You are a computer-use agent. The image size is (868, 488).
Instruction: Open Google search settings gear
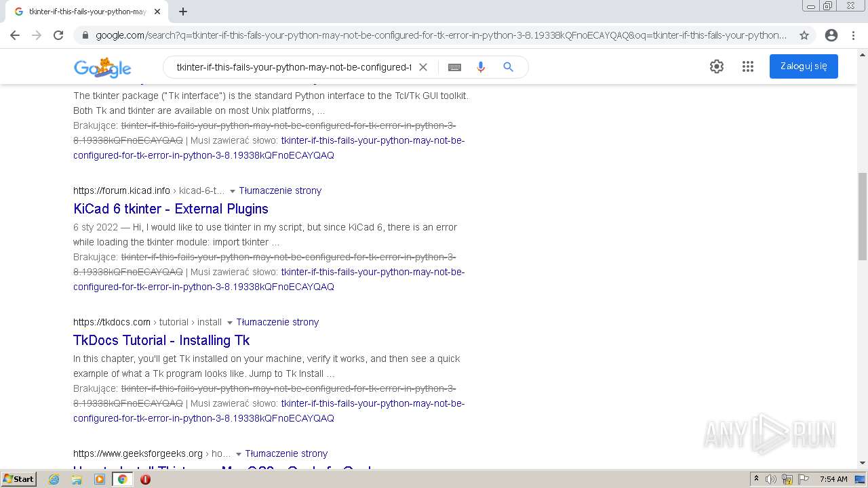pyautogui.click(x=717, y=66)
